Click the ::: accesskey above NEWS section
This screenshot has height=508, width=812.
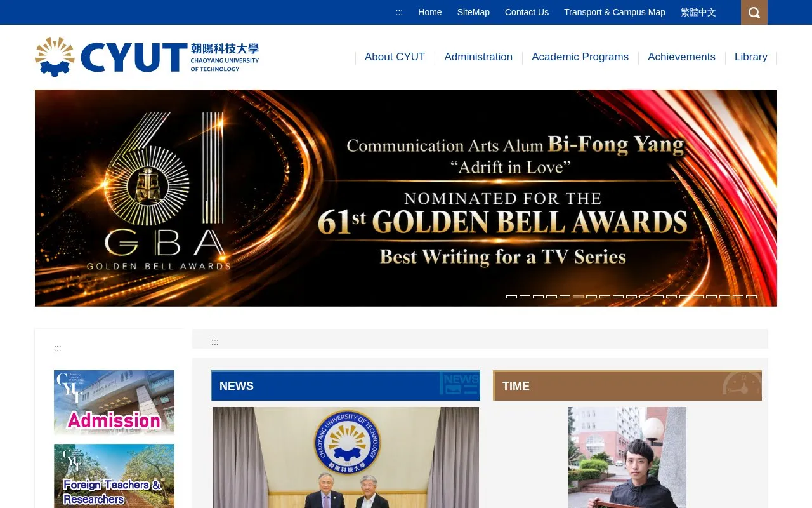click(x=215, y=342)
